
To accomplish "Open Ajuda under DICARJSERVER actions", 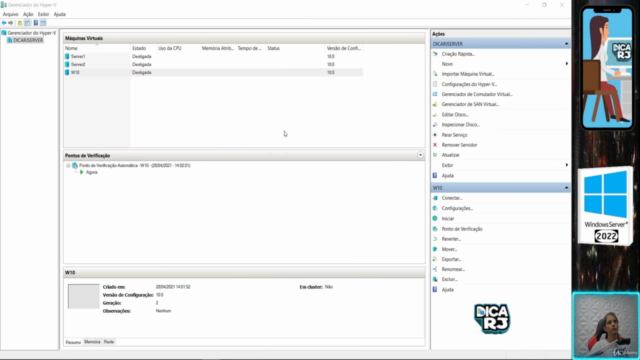I will [x=447, y=176].
